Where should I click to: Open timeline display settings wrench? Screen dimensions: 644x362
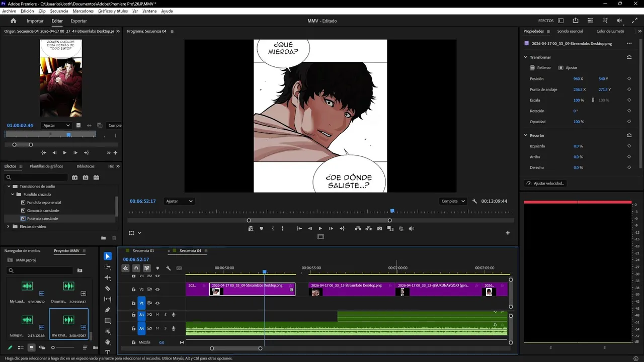coord(169,268)
